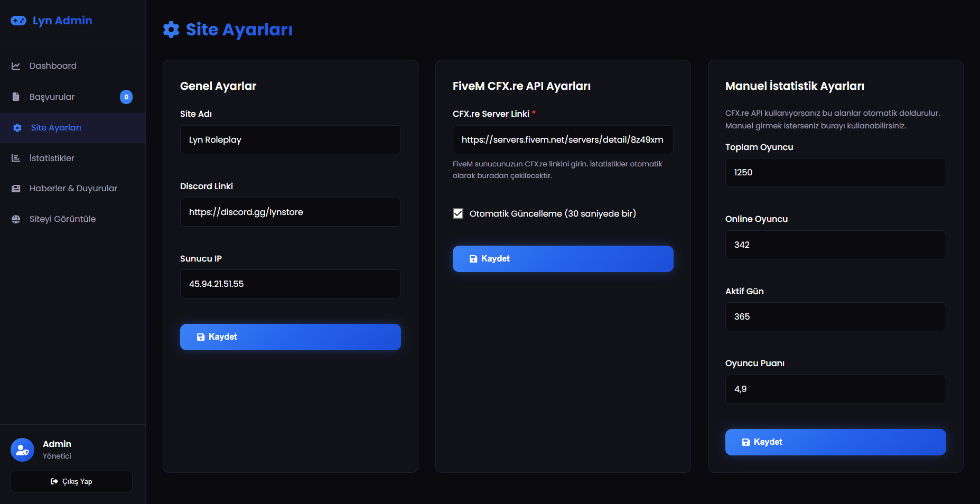Image resolution: width=980 pixels, height=504 pixels.
Task: Open the Site Ayarları menu item
Action: tap(56, 128)
